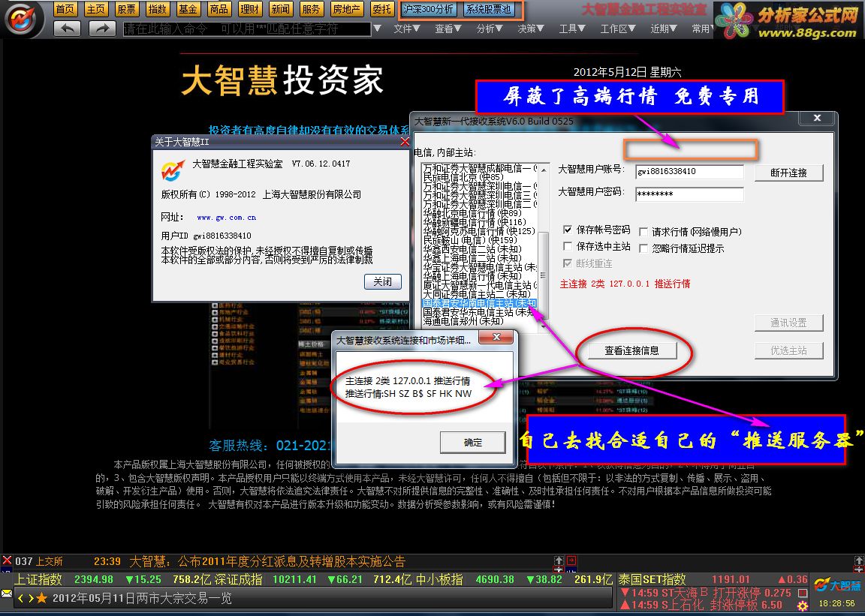Select host 国泰君安华东电信主站
Viewport: 865px width, 616px height.
(x=479, y=311)
